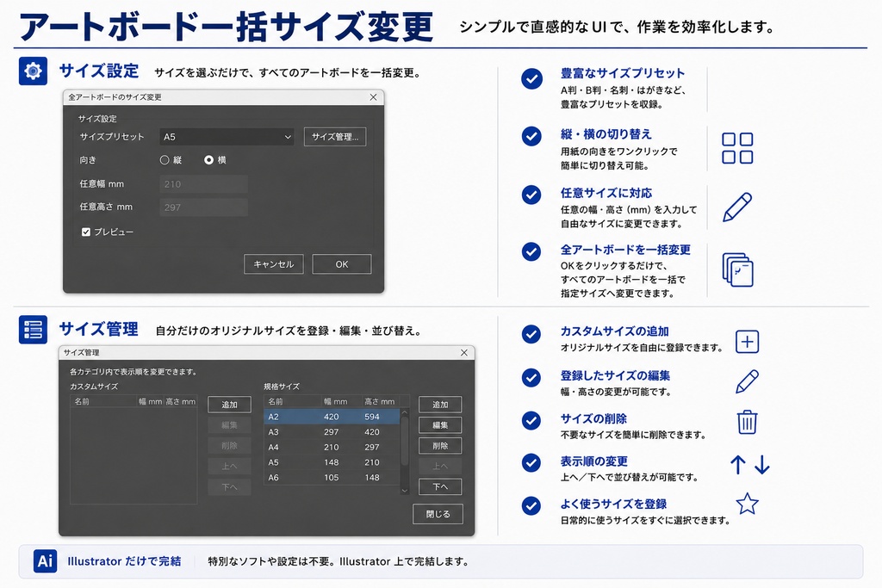Viewport: 882px width, 588px height.
Task: Click the 閉じる button
Action: [438, 514]
